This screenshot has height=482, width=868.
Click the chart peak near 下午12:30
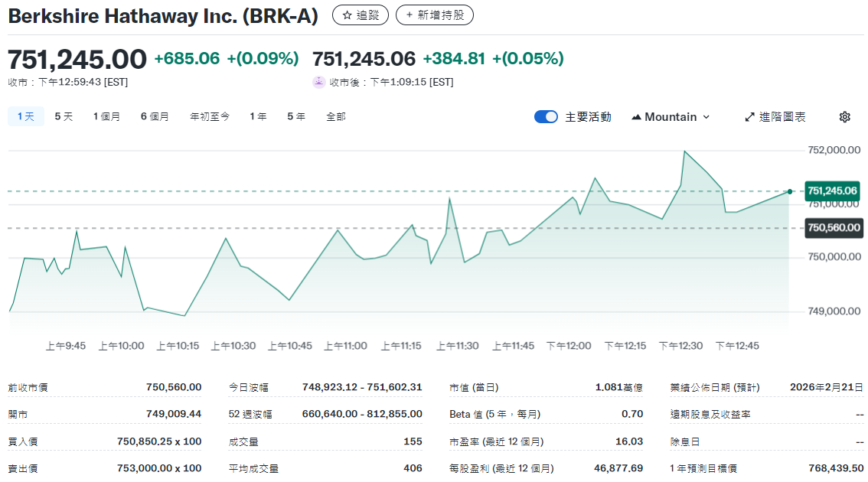tap(684, 151)
